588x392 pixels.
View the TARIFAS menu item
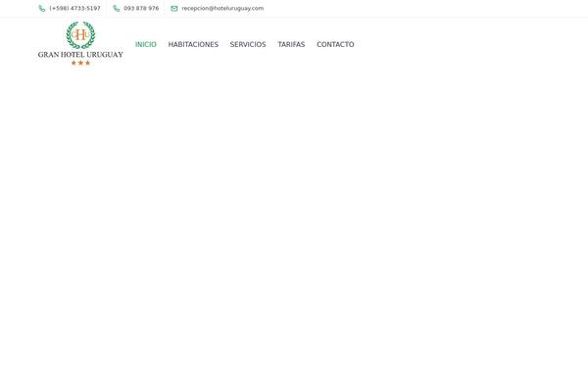click(291, 45)
